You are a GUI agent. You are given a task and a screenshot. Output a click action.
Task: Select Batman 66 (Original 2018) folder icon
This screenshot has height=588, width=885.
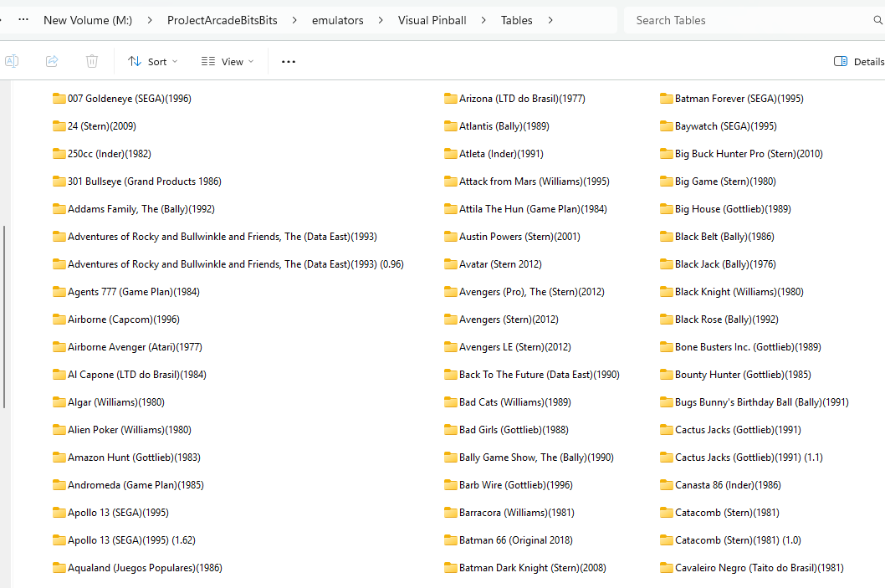click(450, 540)
